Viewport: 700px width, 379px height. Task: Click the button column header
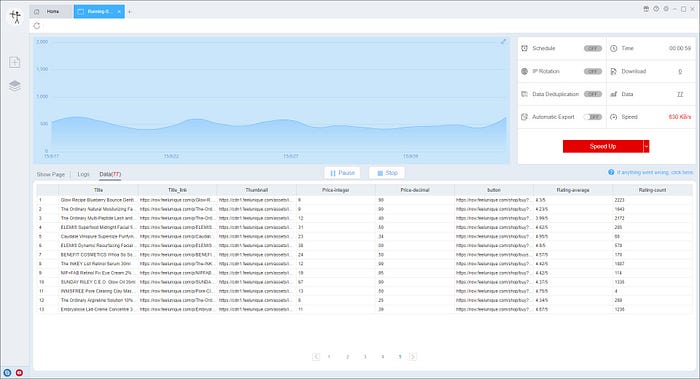pyautogui.click(x=494, y=190)
